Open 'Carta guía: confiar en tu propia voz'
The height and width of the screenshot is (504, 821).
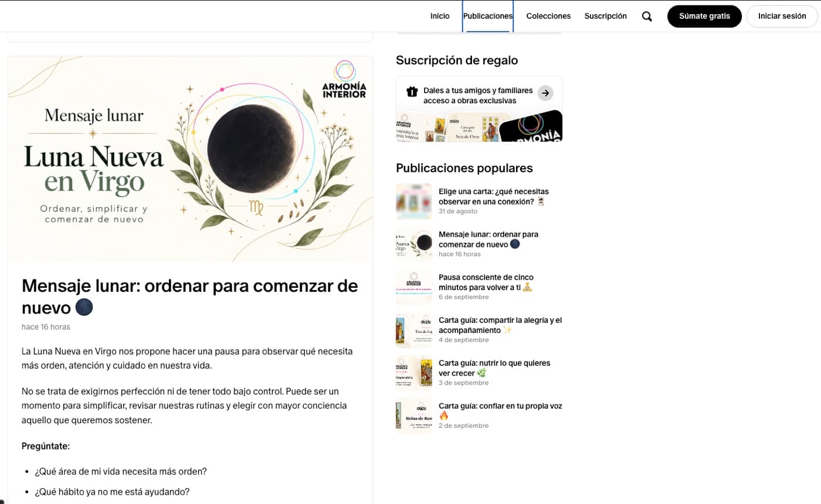(500, 411)
